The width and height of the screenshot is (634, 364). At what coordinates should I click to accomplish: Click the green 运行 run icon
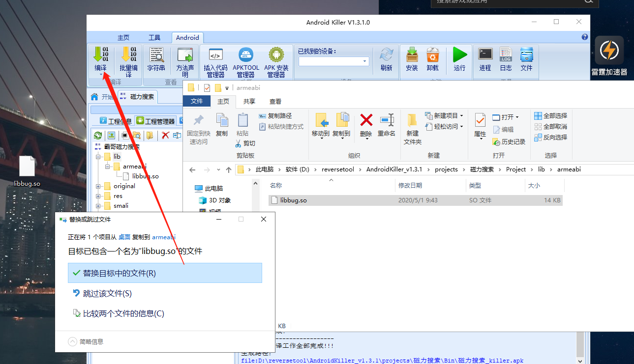pyautogui.click(x=460, y=55)
